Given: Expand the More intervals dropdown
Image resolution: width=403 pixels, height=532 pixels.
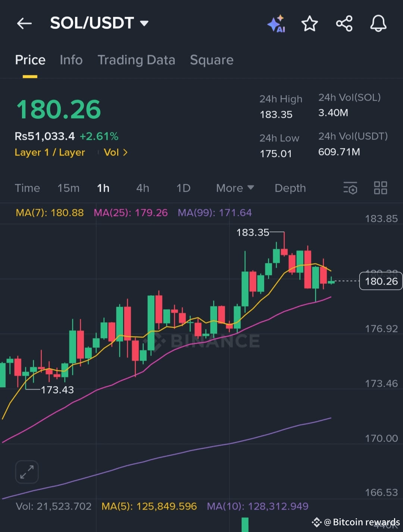Looking at the screenshot, I should (x=235, y=188).
